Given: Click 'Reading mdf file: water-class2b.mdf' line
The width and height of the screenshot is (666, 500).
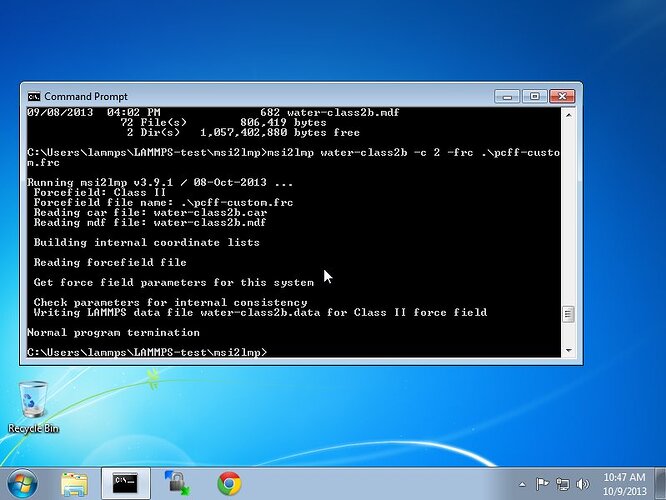Looking at the screenshot, I should point(150,223).
